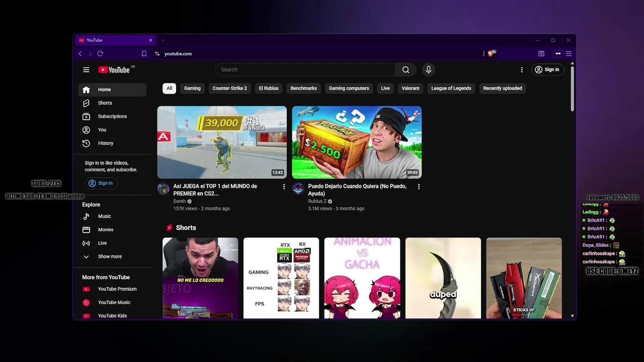This screenshot has width=644, height=362.
Task: Open YouTube Music link
Action: tap(112, 302)
